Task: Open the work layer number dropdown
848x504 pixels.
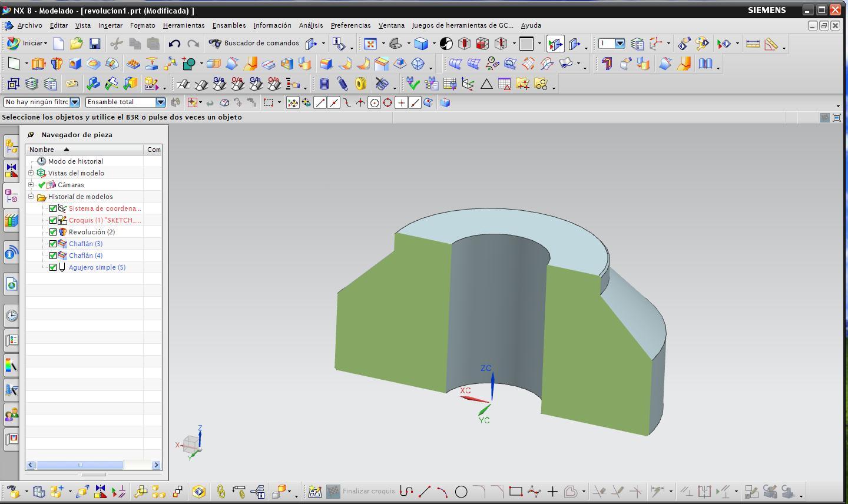Action: click(620, 44)
